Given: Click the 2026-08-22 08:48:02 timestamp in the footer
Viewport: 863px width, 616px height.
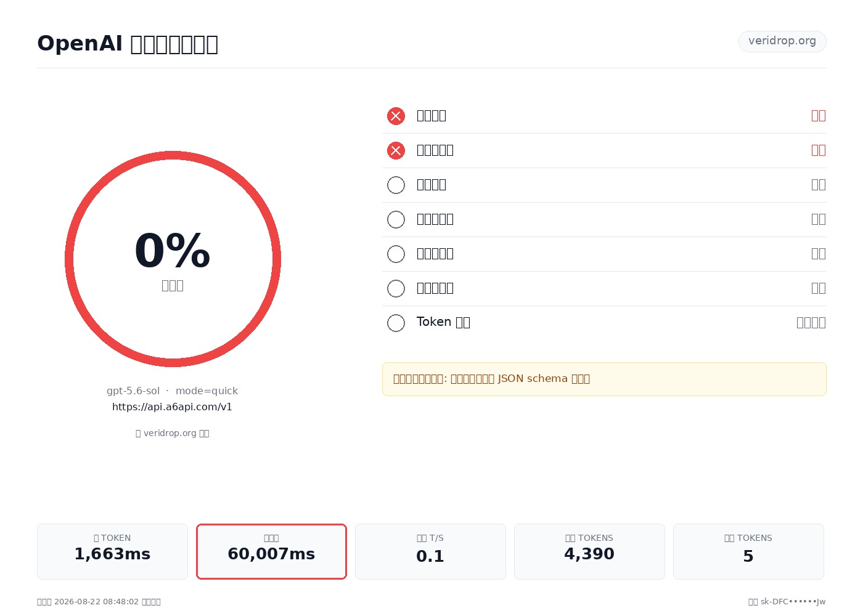Looking at the screenshot, I should [x=96, y=602].
